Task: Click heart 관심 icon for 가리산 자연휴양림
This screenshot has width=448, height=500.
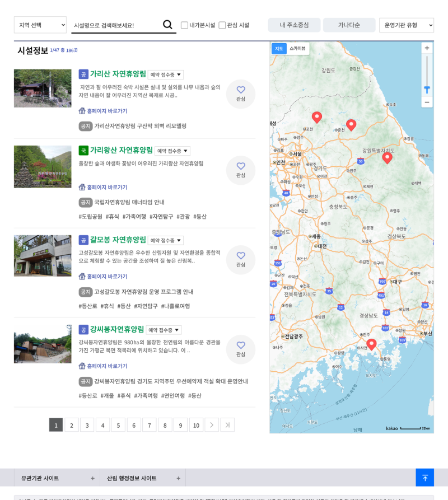Action: [241, 94]
